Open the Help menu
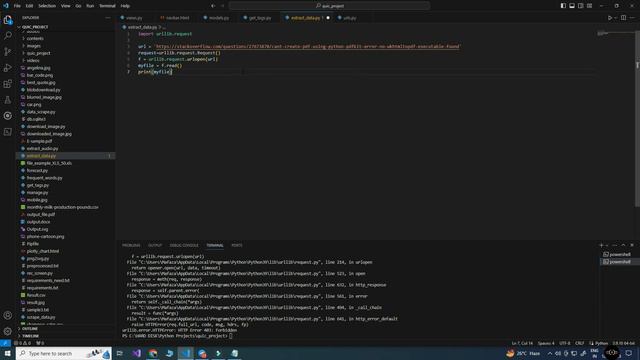640x360 pixels. [125, 6]
